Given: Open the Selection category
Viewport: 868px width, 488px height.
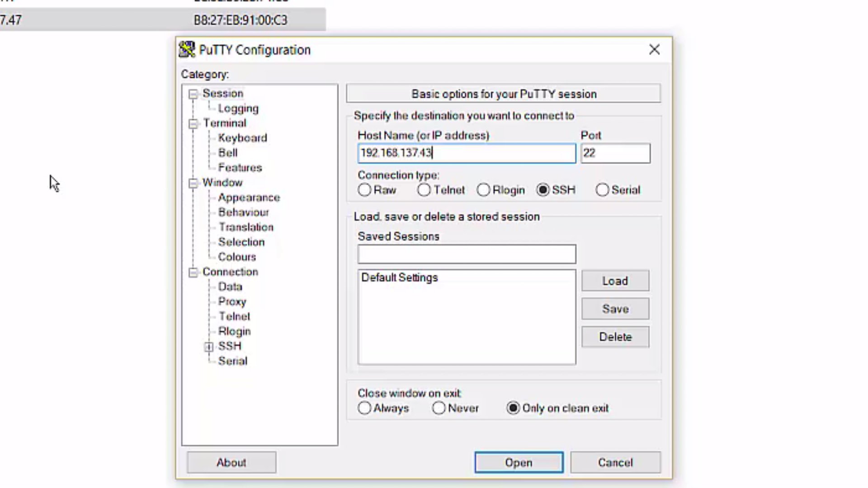Looking at the screenshot, I should [241, 242].
